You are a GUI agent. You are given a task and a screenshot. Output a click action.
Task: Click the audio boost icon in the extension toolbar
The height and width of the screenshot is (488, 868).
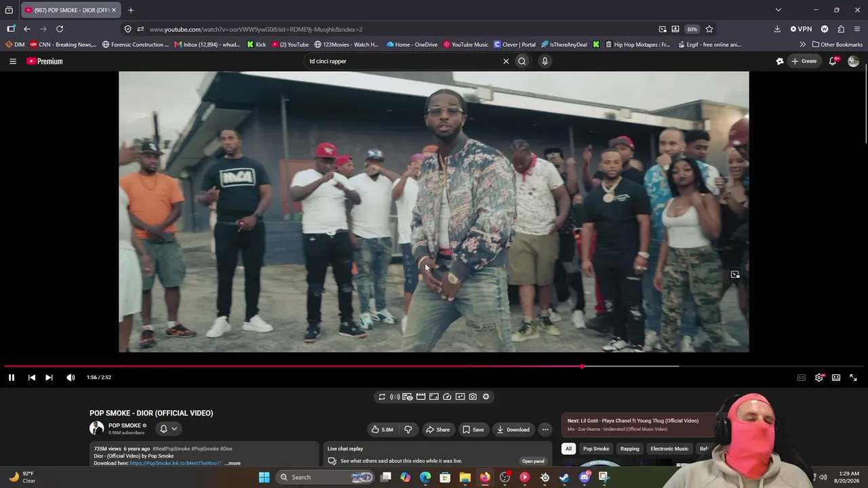pos(395,397)
